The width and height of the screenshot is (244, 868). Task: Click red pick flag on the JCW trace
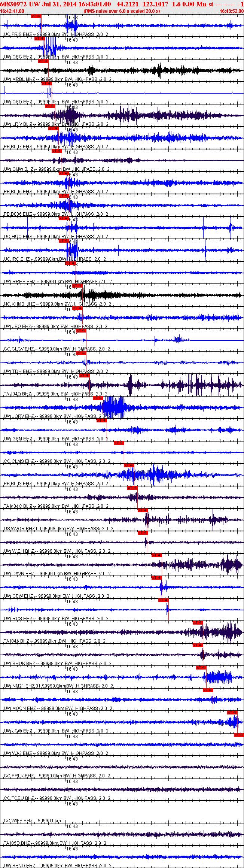pos(232,713)
